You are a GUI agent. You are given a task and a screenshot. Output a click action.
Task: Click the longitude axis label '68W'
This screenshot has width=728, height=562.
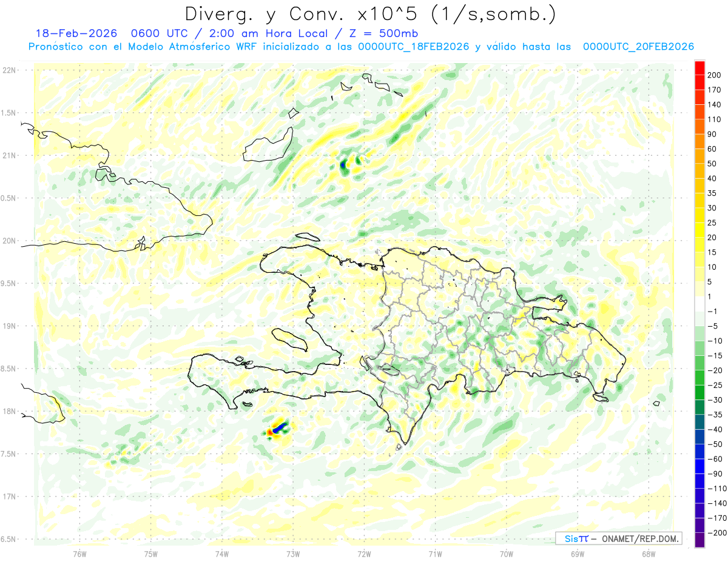coord(649,554)
